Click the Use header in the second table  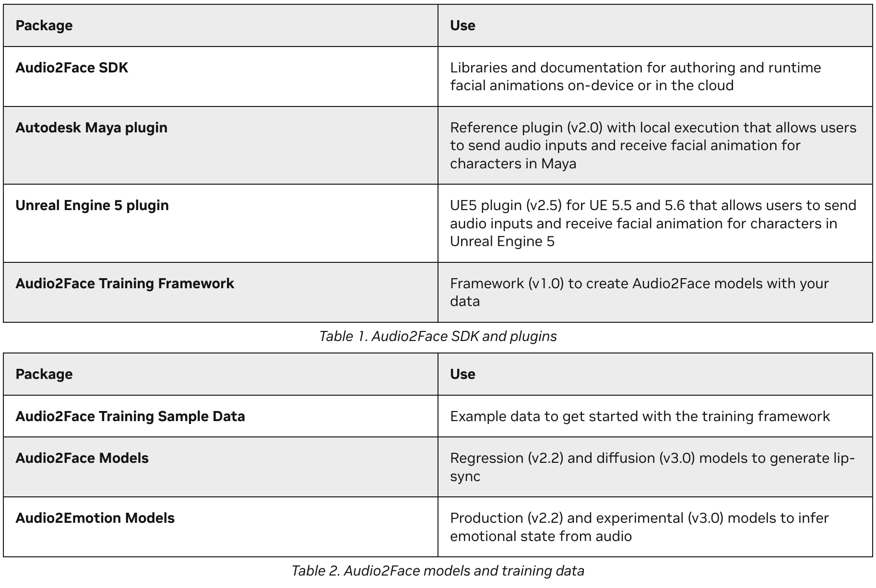(462, 374)
